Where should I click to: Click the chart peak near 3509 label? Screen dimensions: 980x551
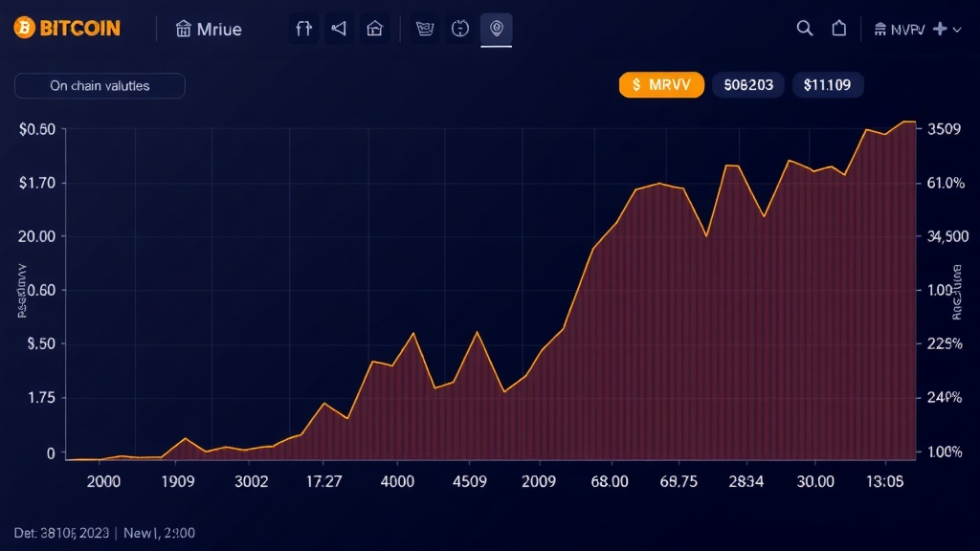906,122
